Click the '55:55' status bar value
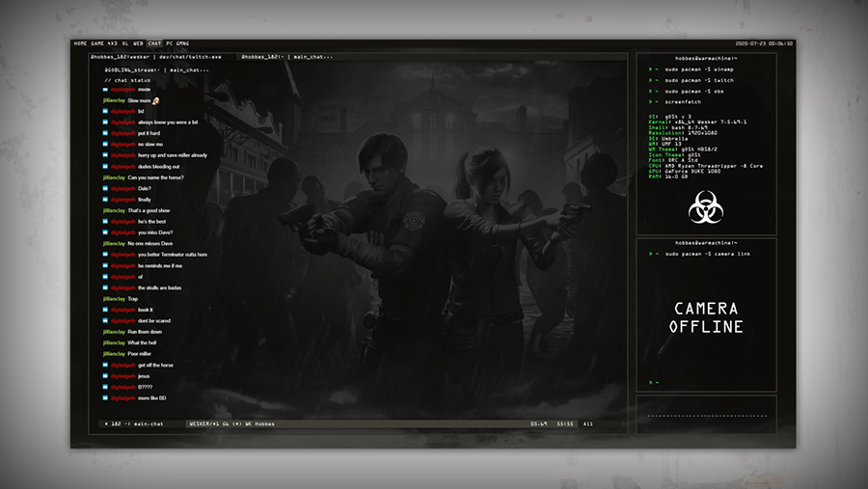Viewport: 868px width, 489px height. tap(565, 424)
